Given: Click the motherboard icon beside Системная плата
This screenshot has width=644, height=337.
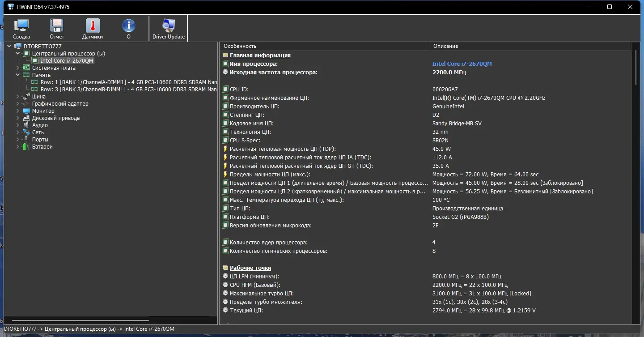Looking at the screenshot, I should (26, 68).
